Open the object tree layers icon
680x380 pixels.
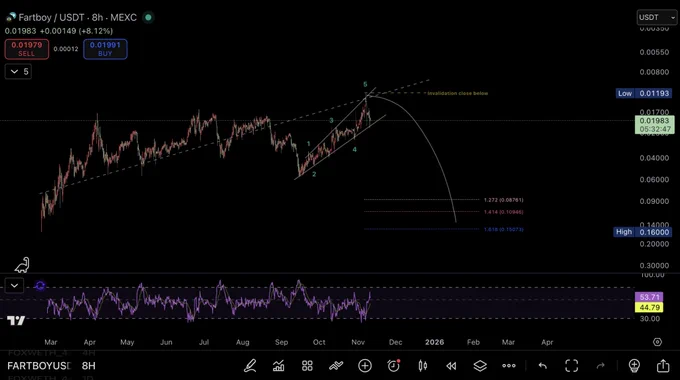tap(480, 366)
